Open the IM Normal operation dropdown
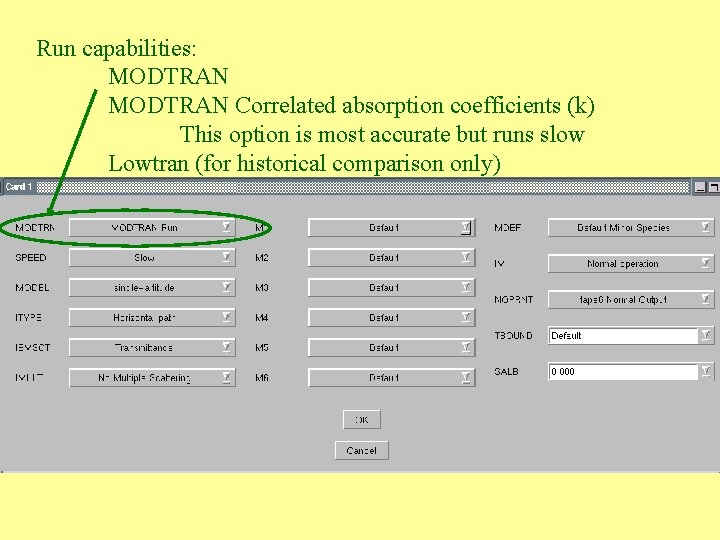This screenshot has height=540, width=720. tap(631, 264)
